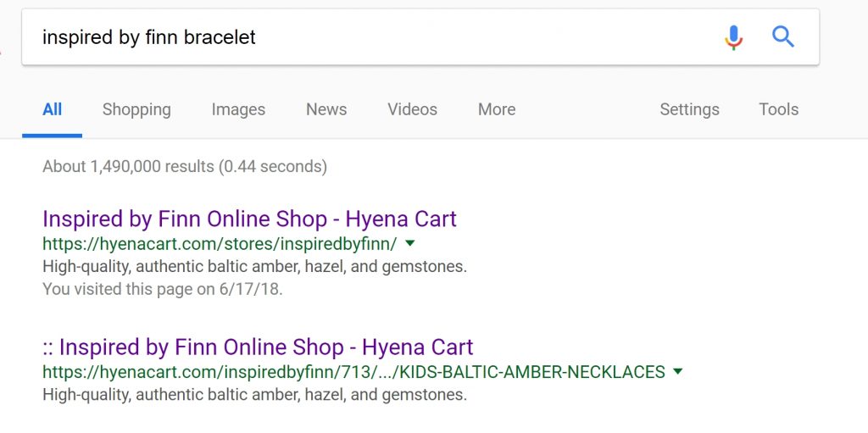Viewport: 868px width, 433px height.
Task: Expand the More search categories menu
Action: 497,109
